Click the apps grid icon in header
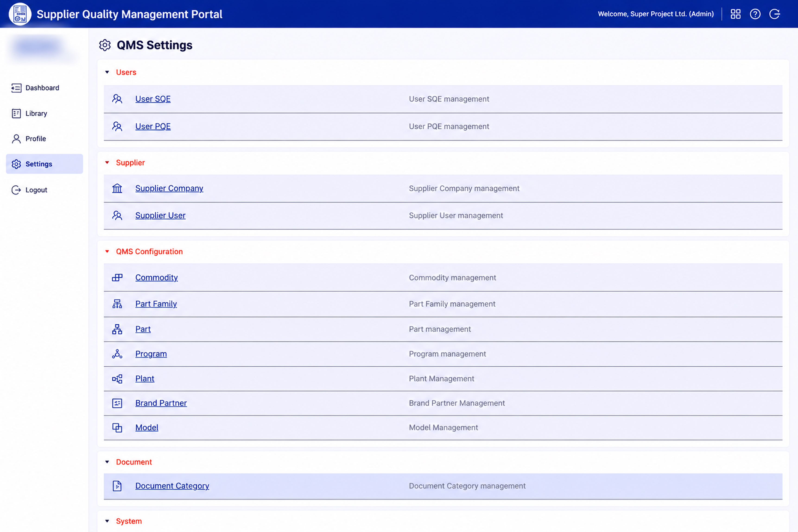798x532 pixels. [x=735, y=14]
